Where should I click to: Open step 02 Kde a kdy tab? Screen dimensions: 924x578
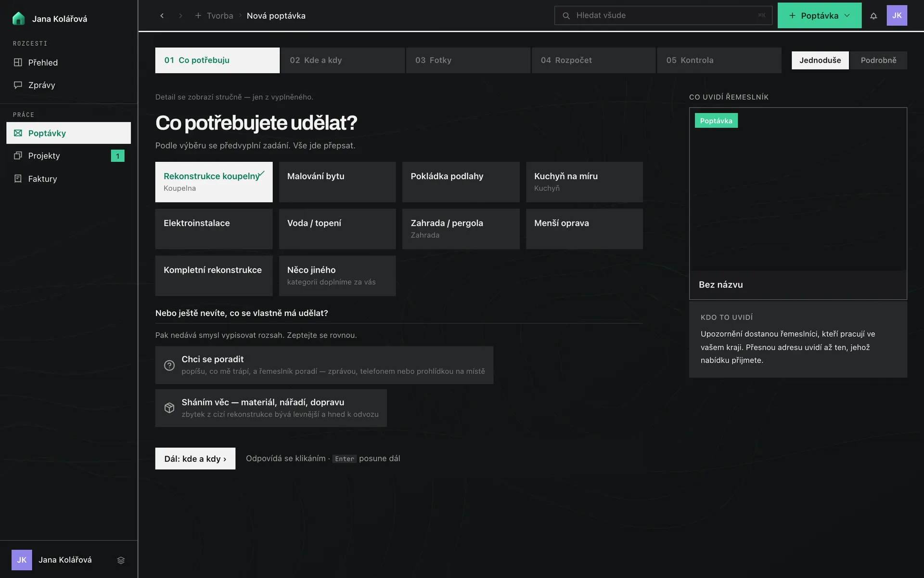click(343, 60)
